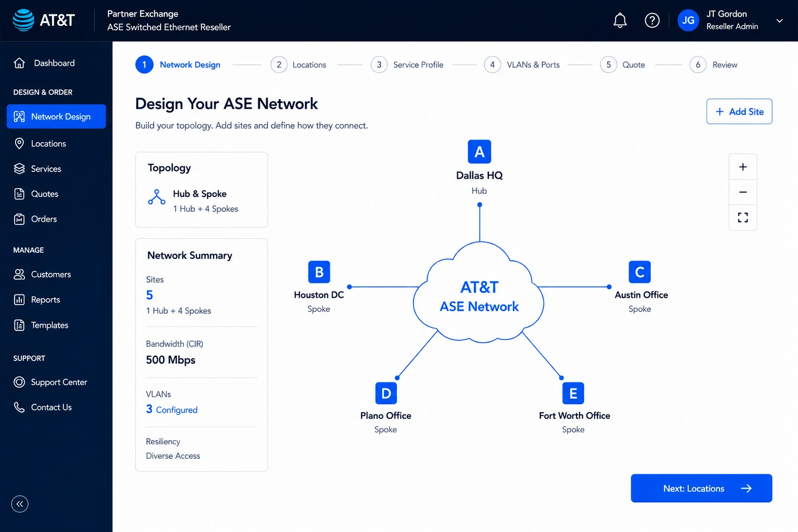Collapse the sidebar with double-chevron button

point(20,504)
